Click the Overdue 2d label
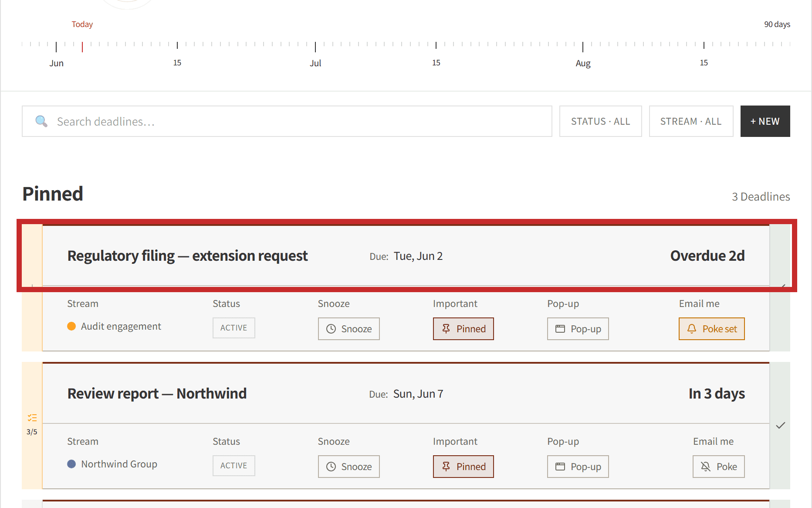The width and height of the screenshot is (812, 508). pos(707,256)
